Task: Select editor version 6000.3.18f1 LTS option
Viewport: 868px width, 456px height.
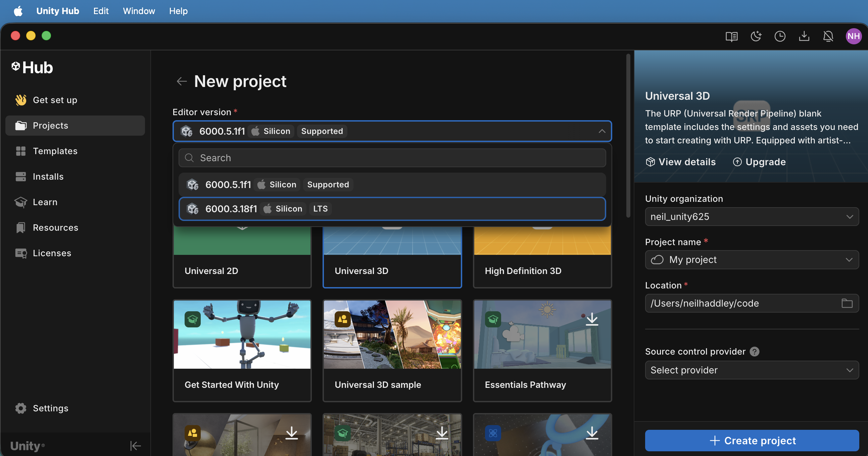Action: coord(392,209)
